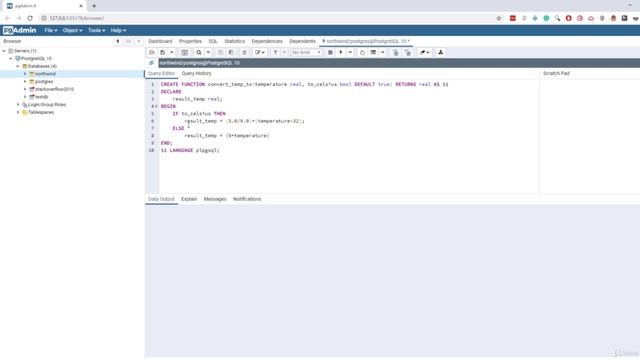Open the Find options dropdown arrow
Image resolution: width=640 pixels, height=360 pixels.
(x=208, y=53)
